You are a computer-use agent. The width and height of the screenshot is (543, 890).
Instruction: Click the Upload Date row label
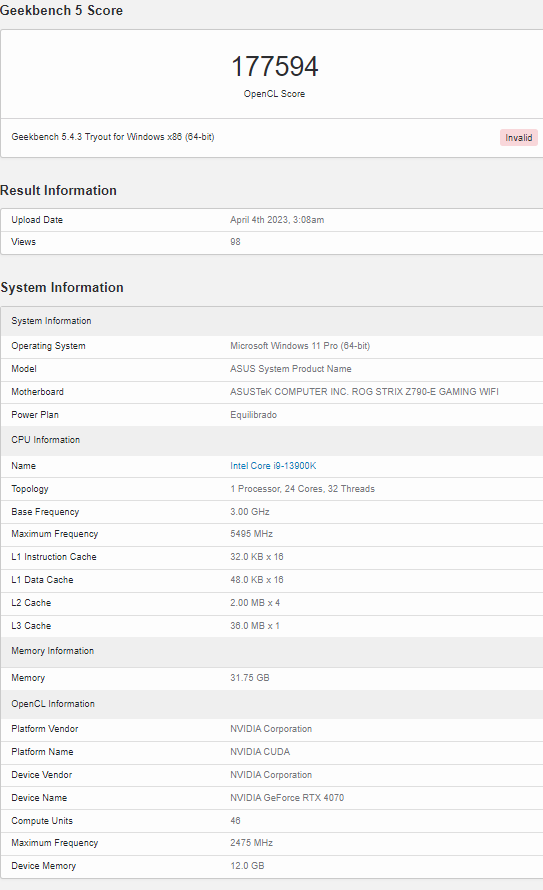coord(37,220)
